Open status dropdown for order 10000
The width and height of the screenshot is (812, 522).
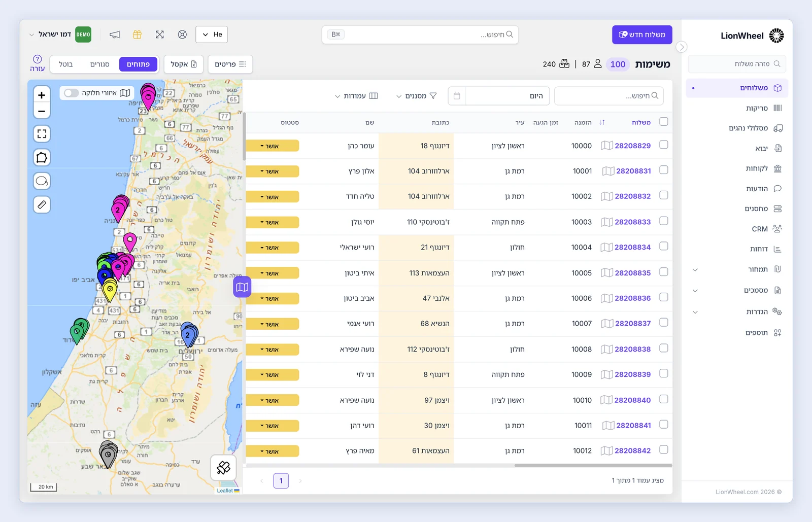[272, 146]
